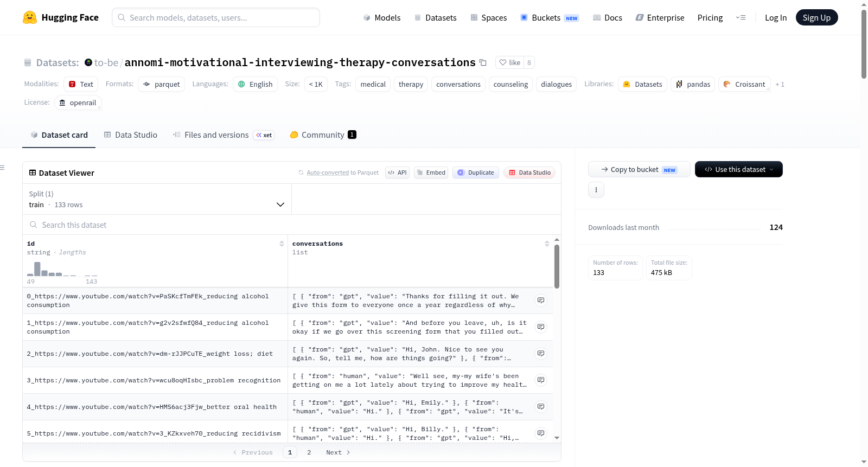The image size is (868, 467).
Task: Expand the Split train dropdown
Action: point(157,199)
